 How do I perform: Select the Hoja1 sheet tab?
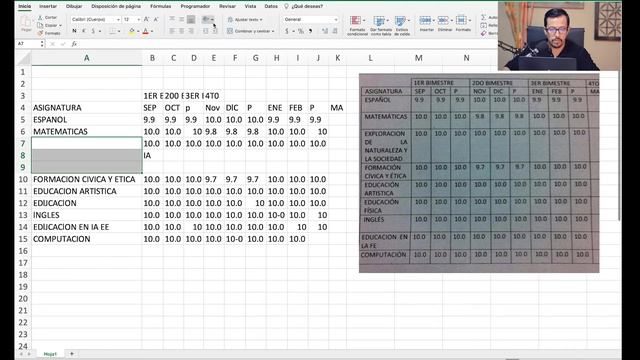pyautogui.click(x=50, y=354)
